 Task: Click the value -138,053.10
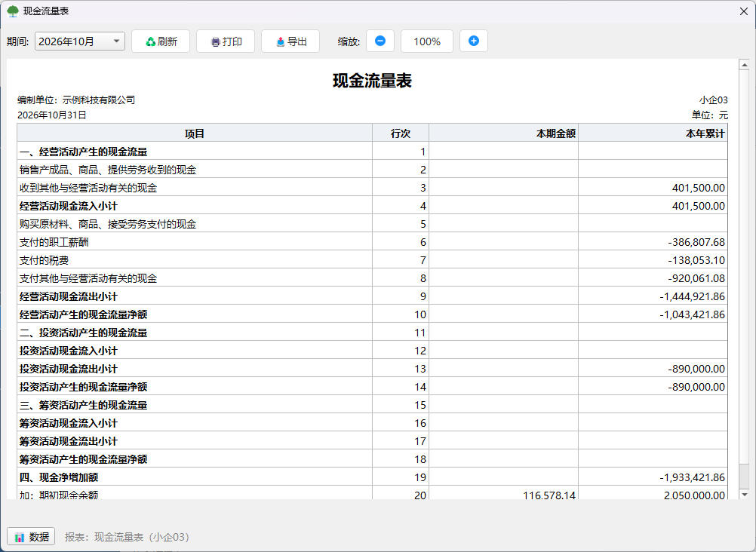click(696, 260)
